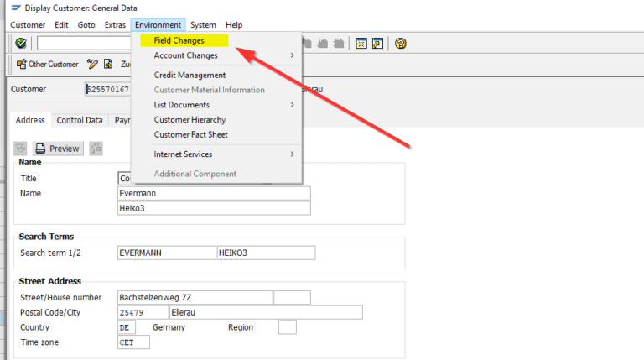Click the search term field EVERMANN
This screenshot has width=644, height=360.
point(166,253)
